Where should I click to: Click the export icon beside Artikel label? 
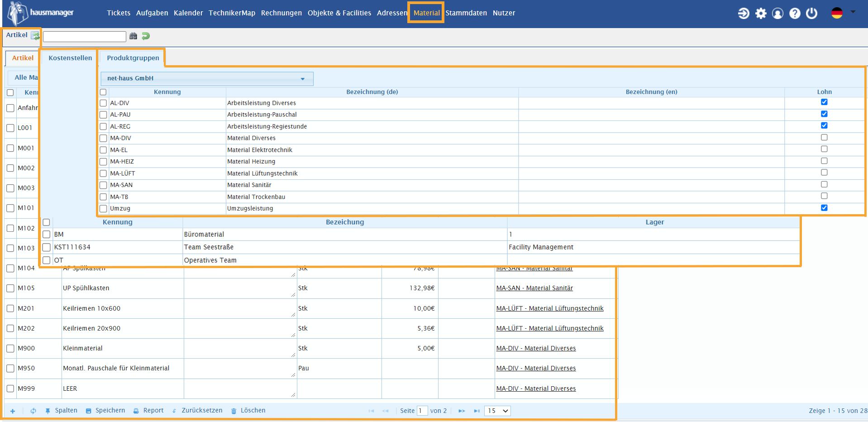click(x=35, y=36)
